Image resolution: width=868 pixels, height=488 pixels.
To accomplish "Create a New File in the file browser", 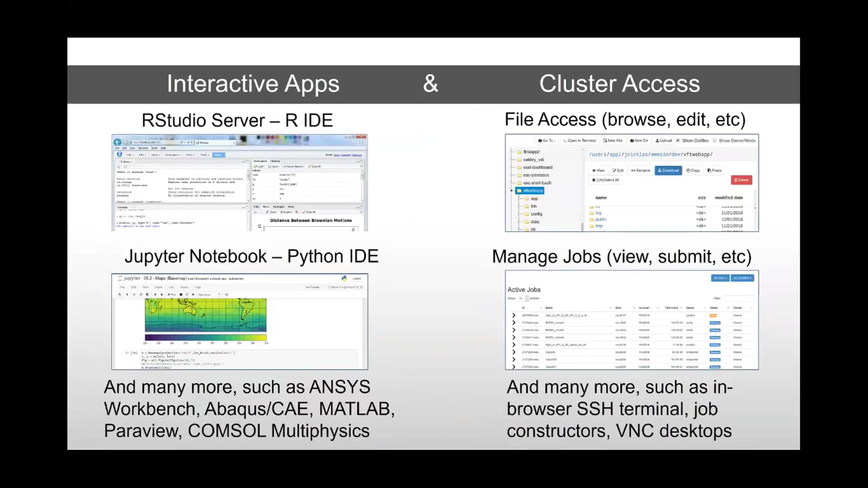I will pos(613,140).
